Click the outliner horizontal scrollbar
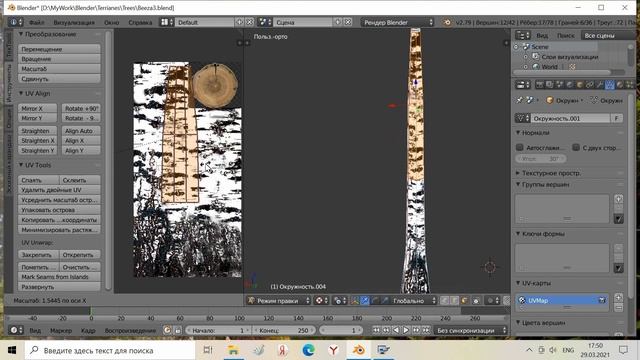This screenshot has width=640, height=360. (563, 72)
